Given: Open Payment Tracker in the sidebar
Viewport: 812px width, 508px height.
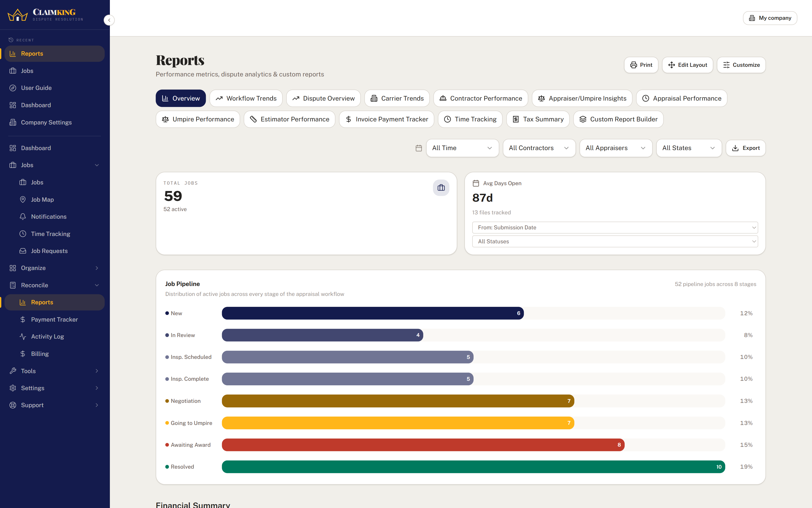Looking at the screenshot, I should (55, 320).
